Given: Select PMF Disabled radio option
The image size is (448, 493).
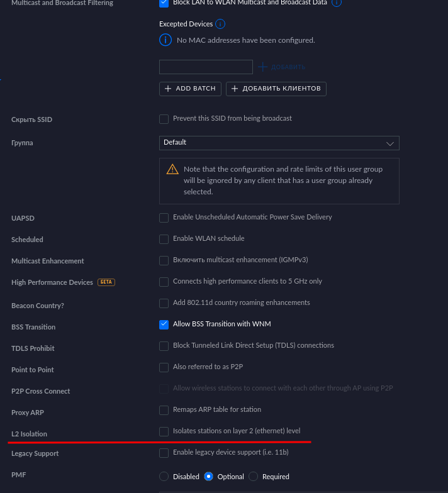Looking at the screenshot, I should click(x=164, y=477).
